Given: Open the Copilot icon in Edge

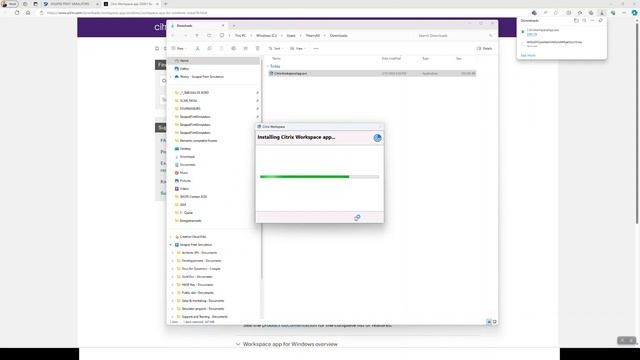Looking at the screenshot, I should pyautogui.click(x=634, y=13).
